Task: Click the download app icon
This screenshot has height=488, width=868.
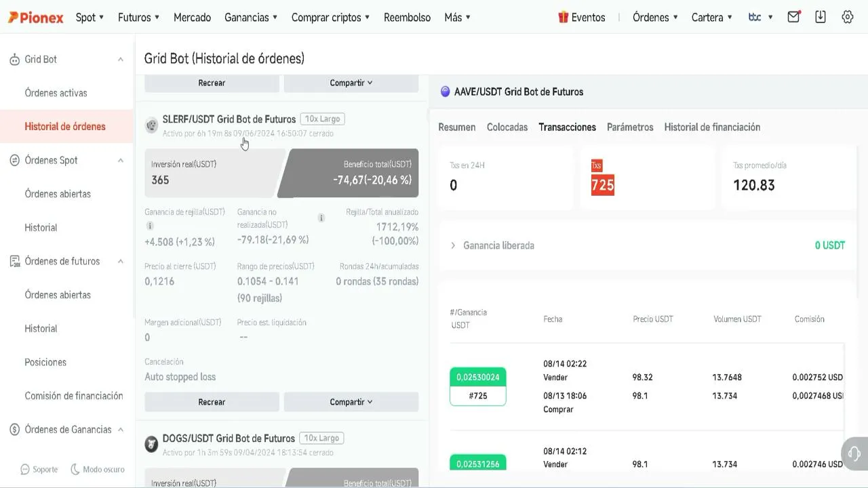Action: pos(821,17)
